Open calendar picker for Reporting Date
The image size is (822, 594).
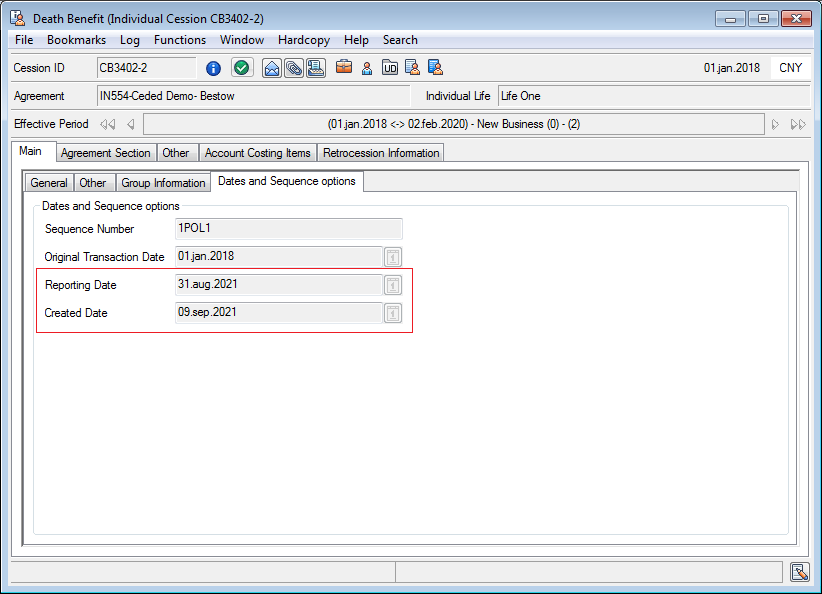point(393,285)
